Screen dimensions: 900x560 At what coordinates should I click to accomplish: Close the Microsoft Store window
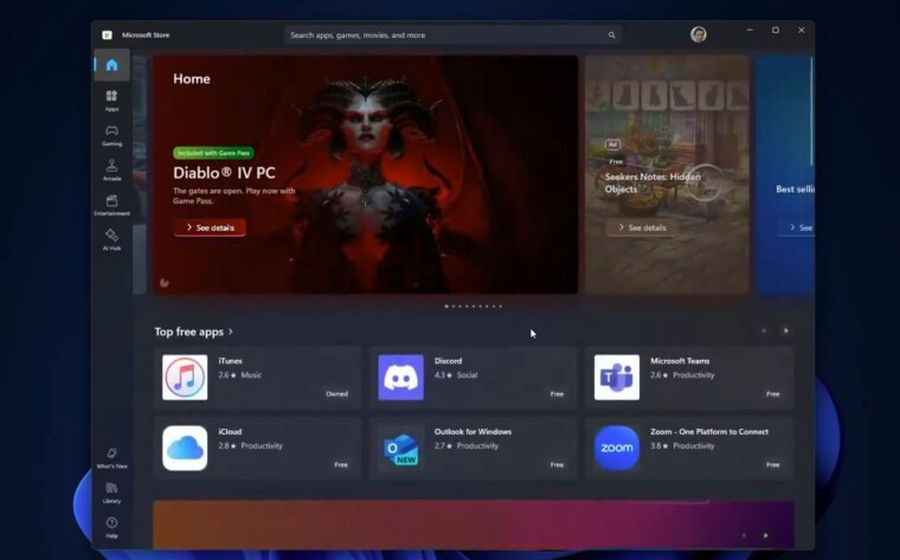pos(801,30)
